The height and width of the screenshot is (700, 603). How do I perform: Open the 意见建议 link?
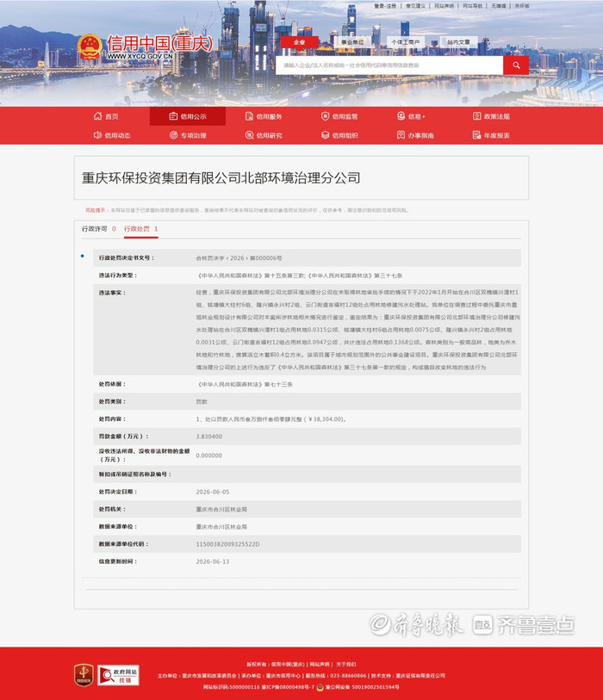(x=415, y=6)
